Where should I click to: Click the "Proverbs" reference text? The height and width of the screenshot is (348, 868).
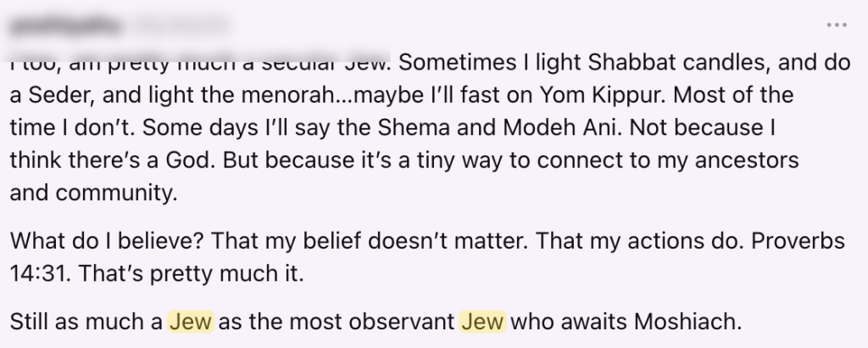click(805, 241)
